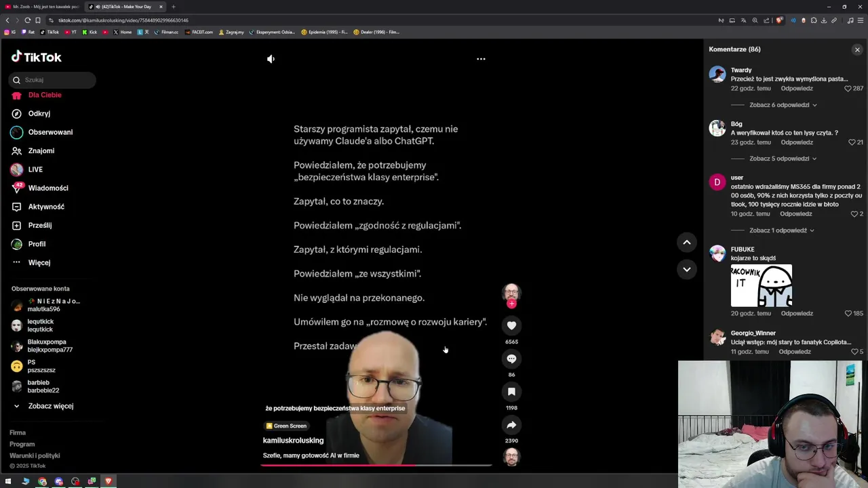Reply to FUBUKE's comment via Odpowiedz
Screen dimensions: 868x488
[797, 314]
